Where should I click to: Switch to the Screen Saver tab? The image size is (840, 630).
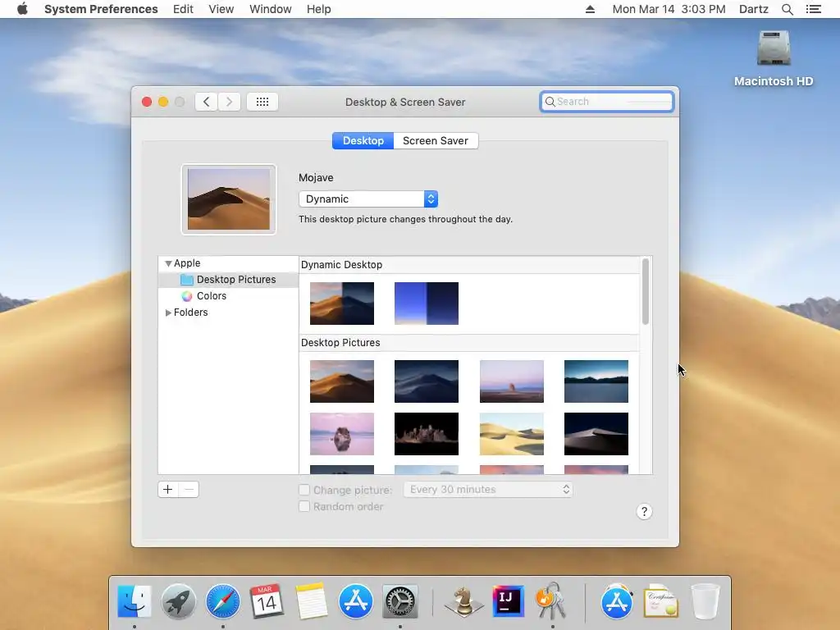pyautogui.click(x=436, y=141)
